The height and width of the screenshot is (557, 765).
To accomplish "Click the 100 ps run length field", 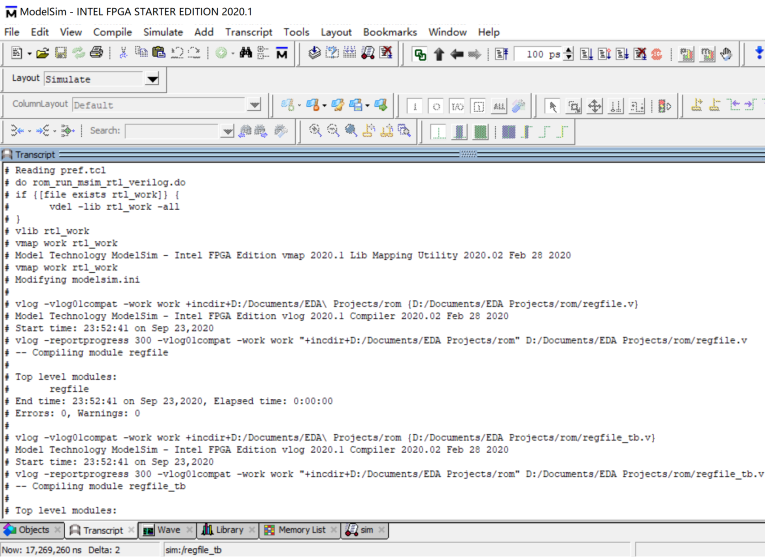I will pyautogui.click(x=540, y=54).
